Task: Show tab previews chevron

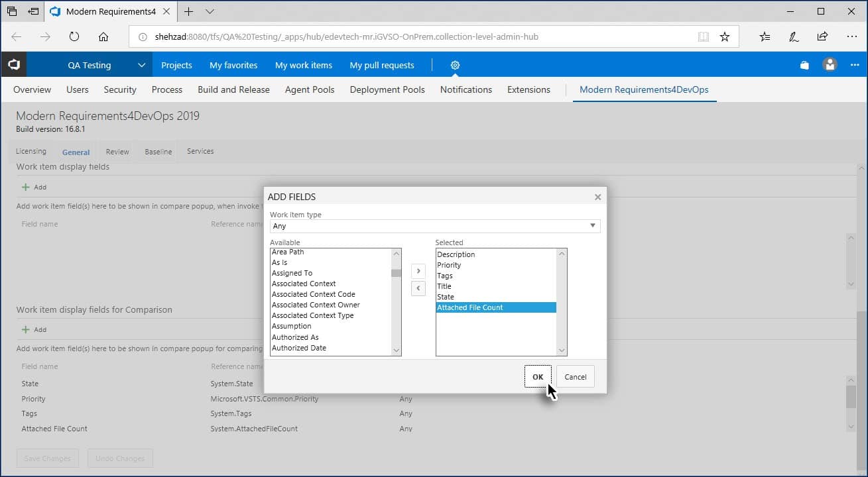Action: coord(210,11)
